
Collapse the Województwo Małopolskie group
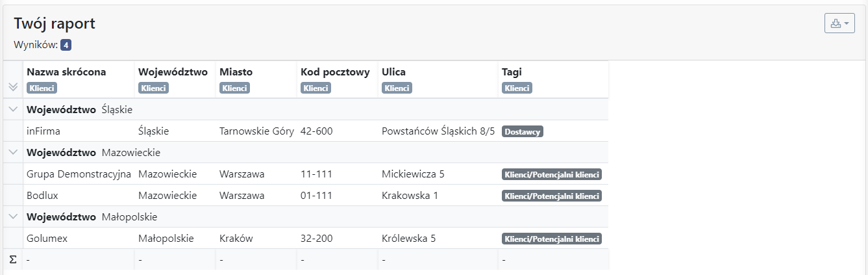click(13, 216)
